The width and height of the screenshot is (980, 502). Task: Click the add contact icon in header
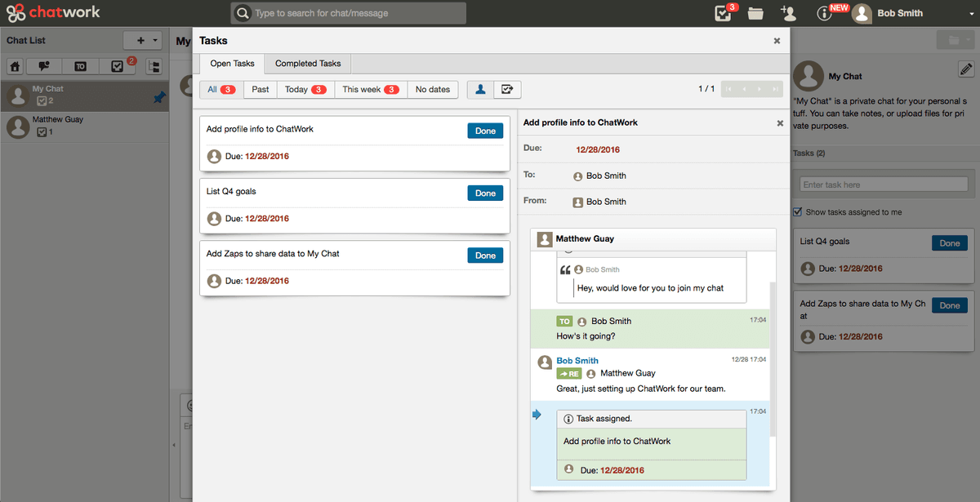click(x=788, y=13)
